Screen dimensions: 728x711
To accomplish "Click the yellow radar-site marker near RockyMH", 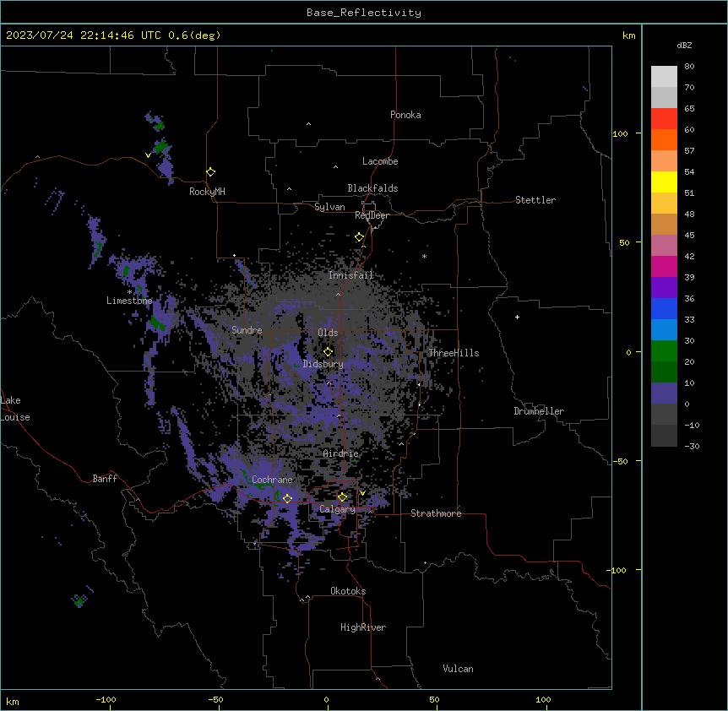I will 211,172.
